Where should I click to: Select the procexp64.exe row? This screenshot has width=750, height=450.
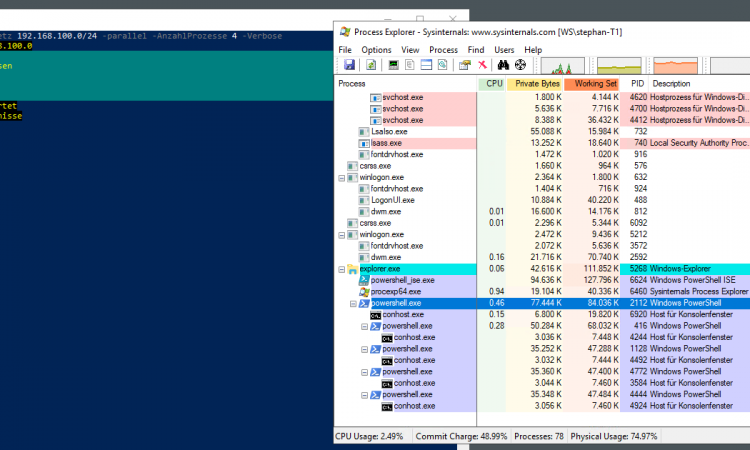click(x=542, y=292)
